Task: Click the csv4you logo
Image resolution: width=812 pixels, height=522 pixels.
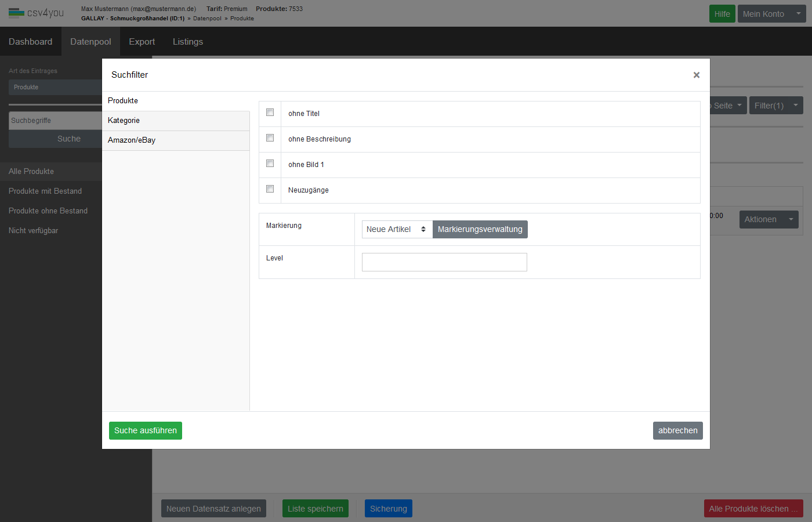Action: (37, 13)
